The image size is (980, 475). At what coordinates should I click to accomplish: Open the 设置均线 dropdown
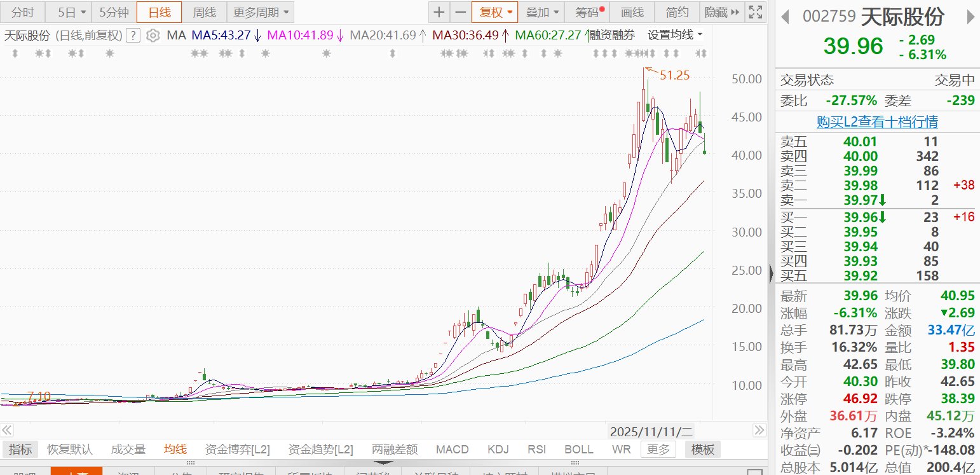coord(675,35)
